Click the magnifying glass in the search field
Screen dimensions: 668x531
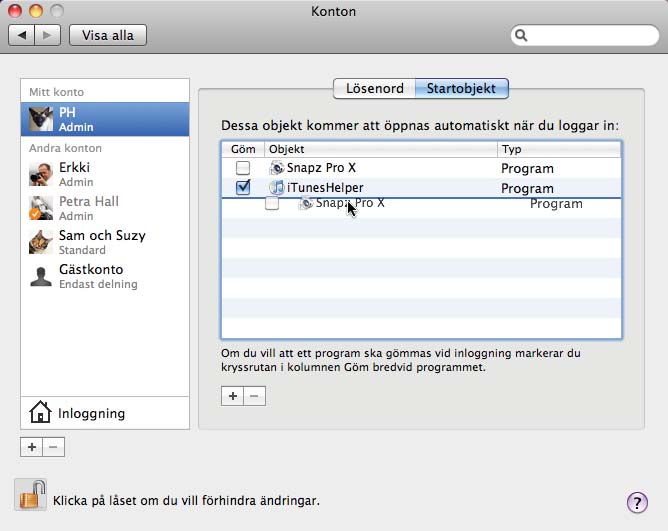(x=521, y=35)
